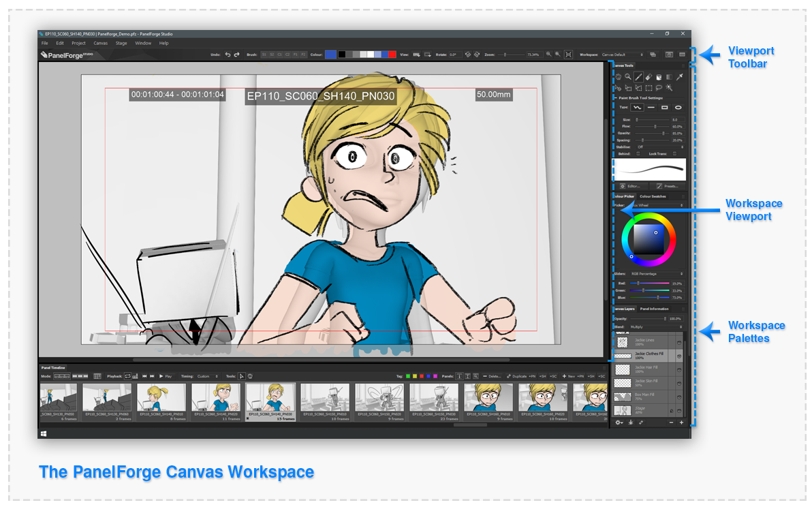The height and width of the screenshot is (509, 812).
Task: Click the brush Presets button
Action: pyautogui.click(x=668, y=185)
